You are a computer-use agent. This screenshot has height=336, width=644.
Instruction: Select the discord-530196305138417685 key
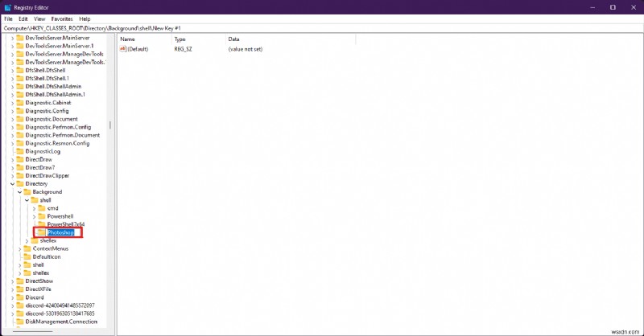(60, 313)
